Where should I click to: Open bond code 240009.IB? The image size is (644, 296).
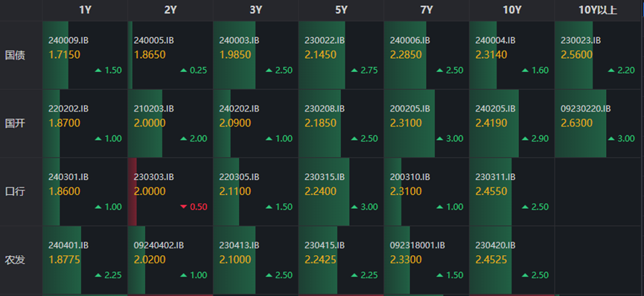[x=68, y=41]
